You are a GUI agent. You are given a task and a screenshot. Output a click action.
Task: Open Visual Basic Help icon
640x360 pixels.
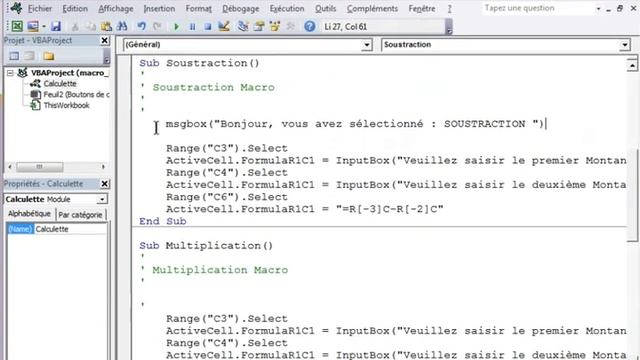point(310,27)
